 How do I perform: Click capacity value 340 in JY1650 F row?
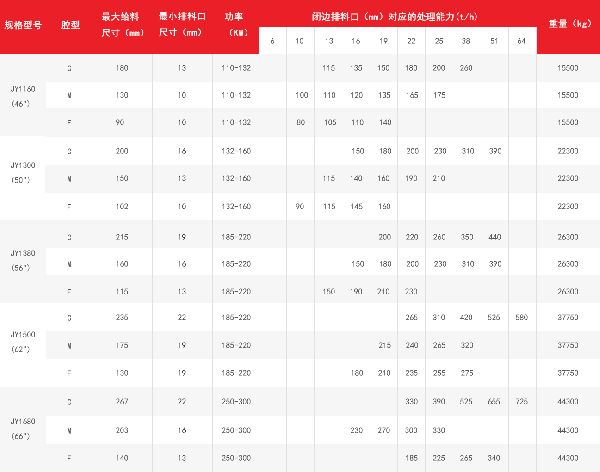pos(494,458)
